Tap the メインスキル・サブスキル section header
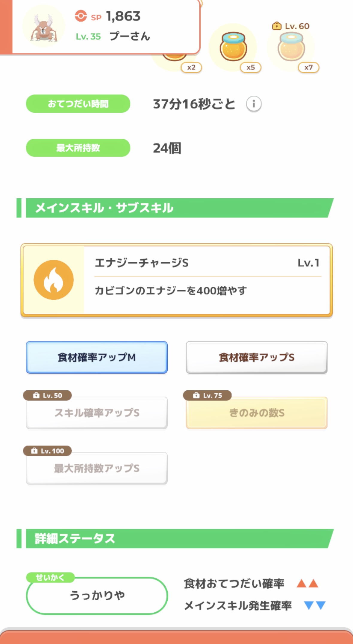353x644 pixels. 177,208
